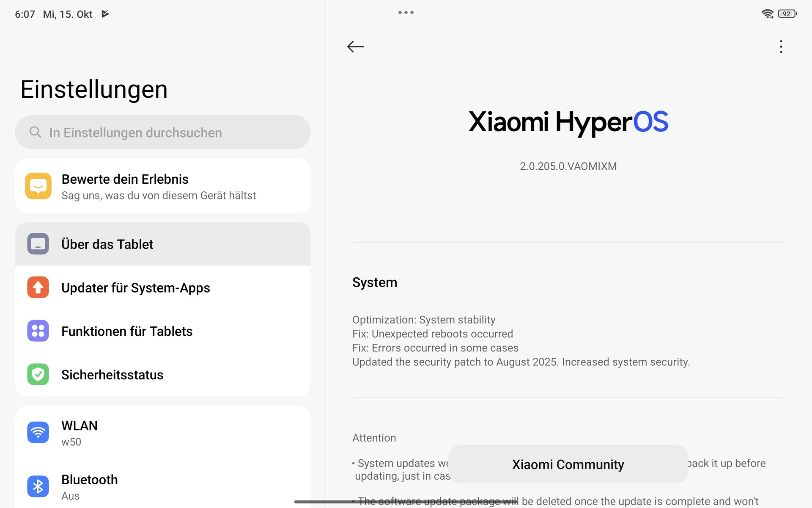Screen dimensions: 812x508
Task: Click the blue WLAN icon
Action: click(38, 432)
